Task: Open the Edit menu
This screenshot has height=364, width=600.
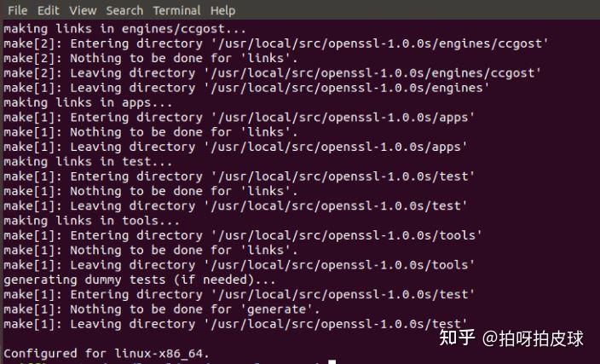Action: pyautogui.click(x=48, y=10)
